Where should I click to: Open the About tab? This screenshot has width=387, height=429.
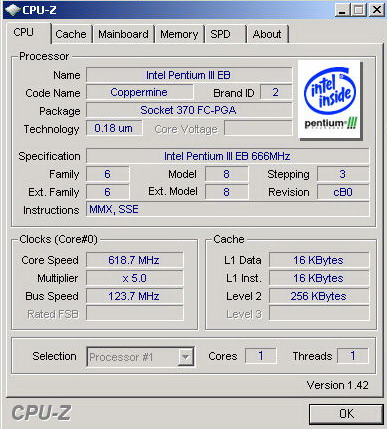pyautogui.click(x=267, y=34)
